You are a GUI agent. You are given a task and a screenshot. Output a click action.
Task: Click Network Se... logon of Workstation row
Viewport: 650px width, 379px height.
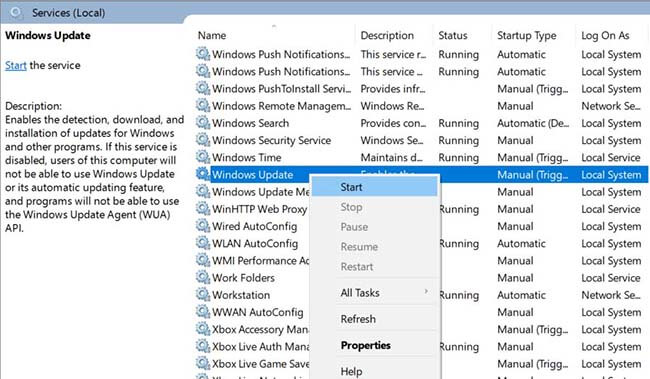pyautogui.click(x=611, y=295)
